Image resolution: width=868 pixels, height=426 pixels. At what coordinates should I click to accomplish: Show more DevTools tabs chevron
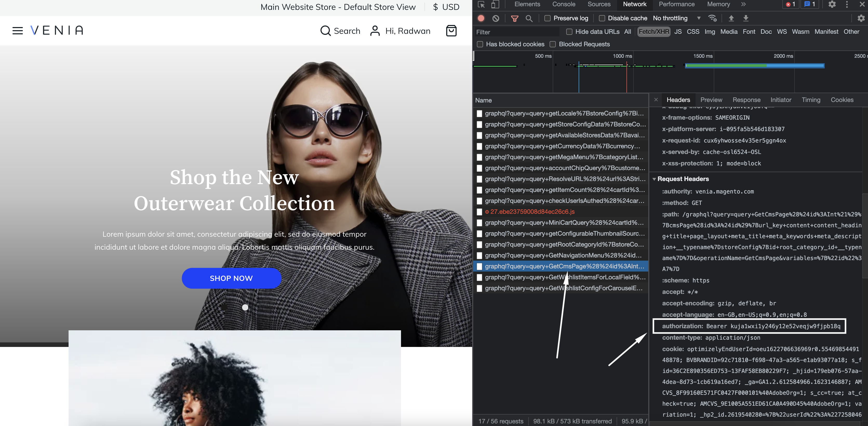pos(743,4)
